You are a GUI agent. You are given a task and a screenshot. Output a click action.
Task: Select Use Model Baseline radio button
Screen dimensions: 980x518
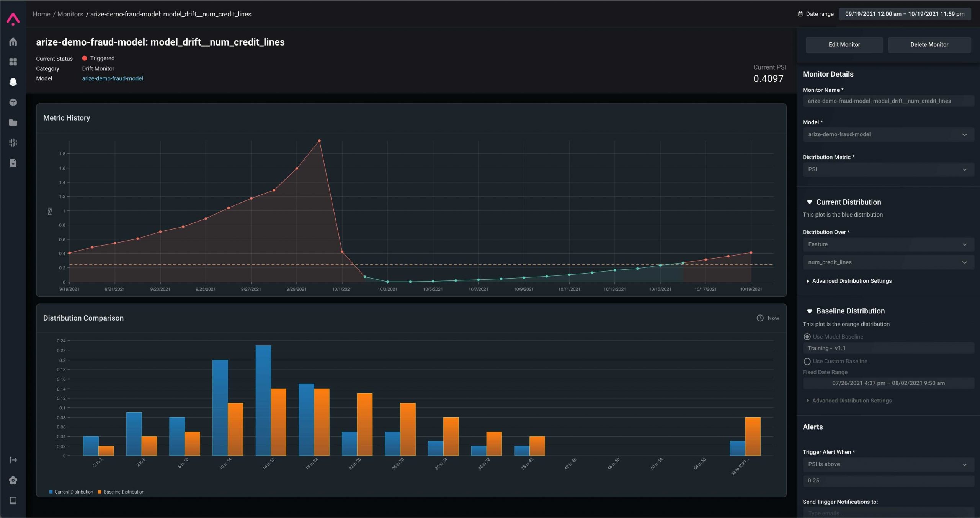click(807, 337)
